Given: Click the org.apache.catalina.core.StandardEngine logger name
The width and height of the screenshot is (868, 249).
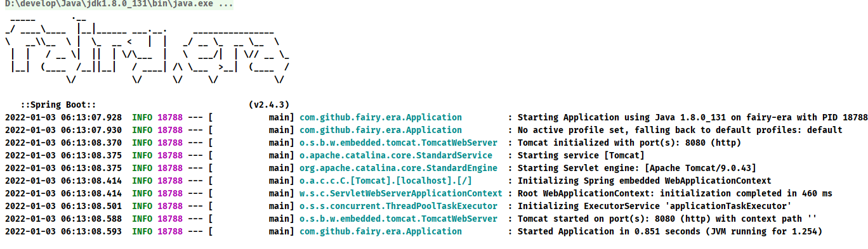Looking at the screenshot, I should pos(398,168).
